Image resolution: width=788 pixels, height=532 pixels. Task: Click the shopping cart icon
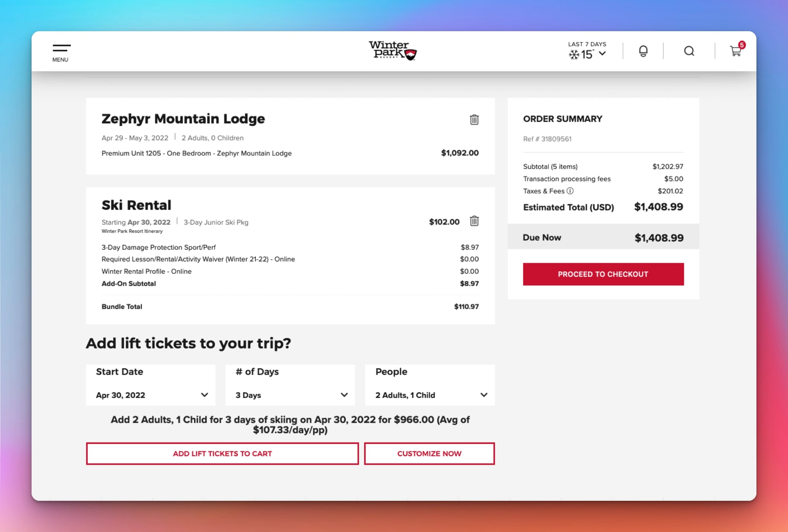735,51
